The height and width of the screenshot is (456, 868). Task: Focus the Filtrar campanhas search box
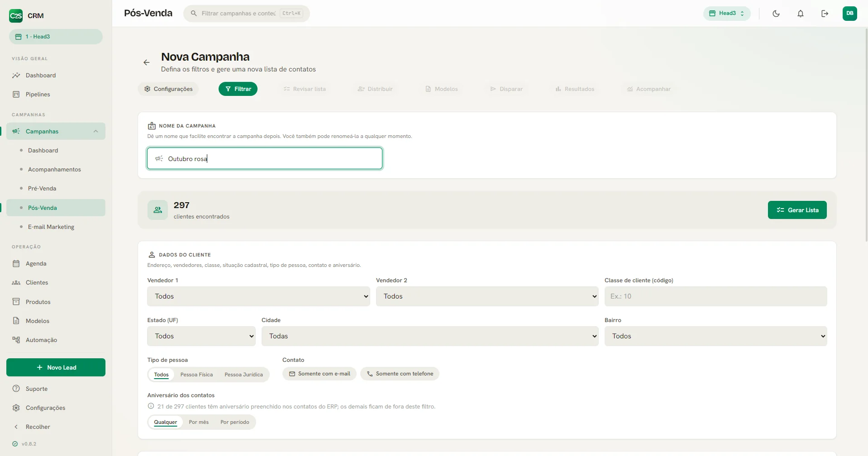click(x=247, y=14)
